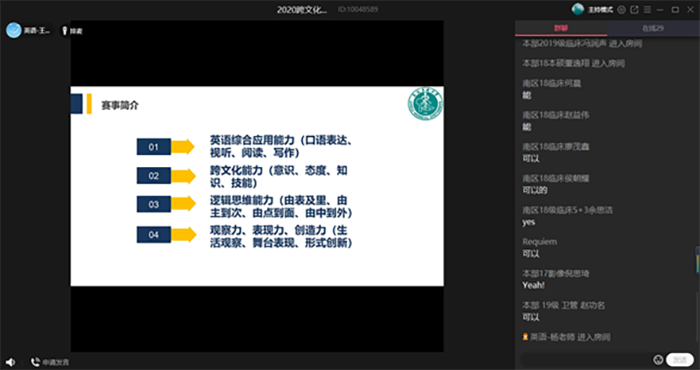The image size is (700, 370).
Task: Open the three-line menu icon
Action: click(647, 10)
